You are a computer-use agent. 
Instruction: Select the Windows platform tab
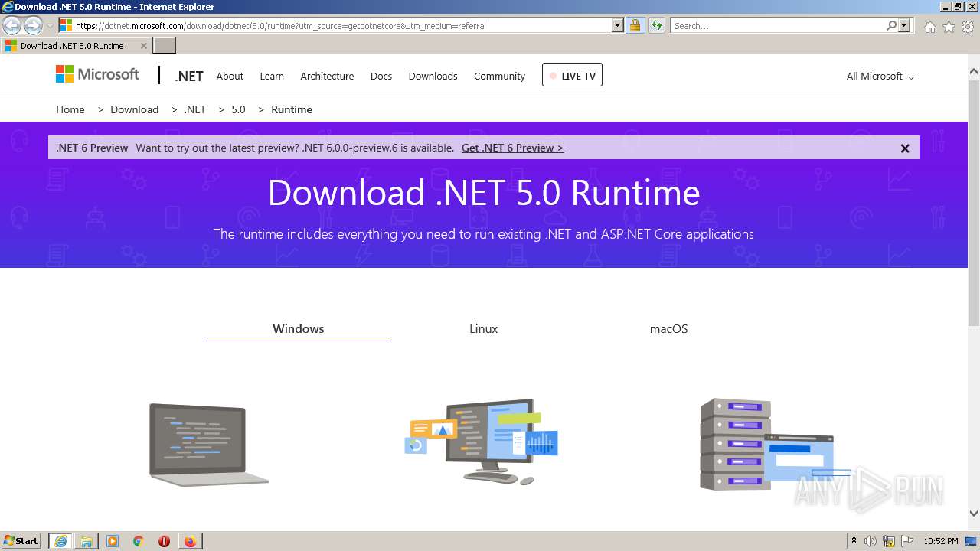[x=299, y=328]
